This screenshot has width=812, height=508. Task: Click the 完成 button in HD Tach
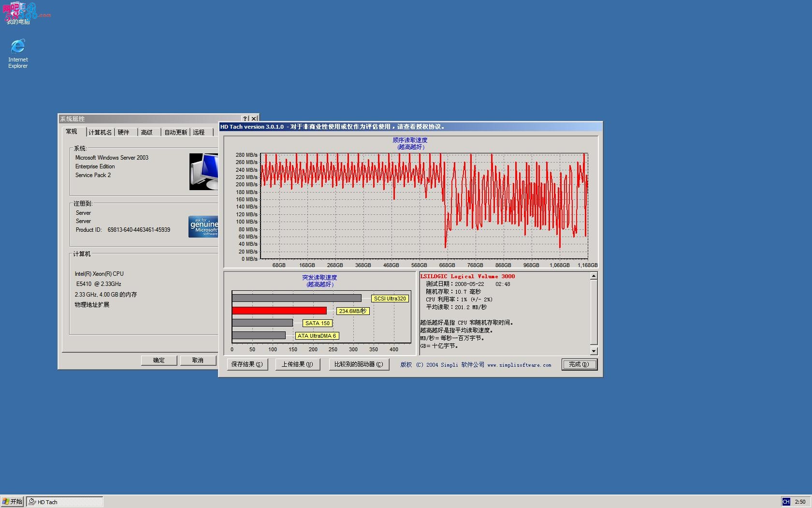pyautogui.click(x=579, y=364)
